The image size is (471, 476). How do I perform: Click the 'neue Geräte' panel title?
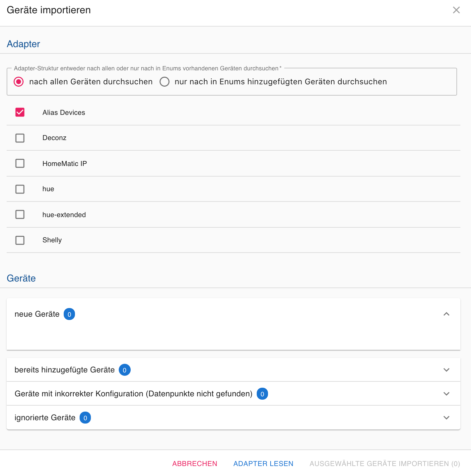pyautogui.click(x=37, y=314)
